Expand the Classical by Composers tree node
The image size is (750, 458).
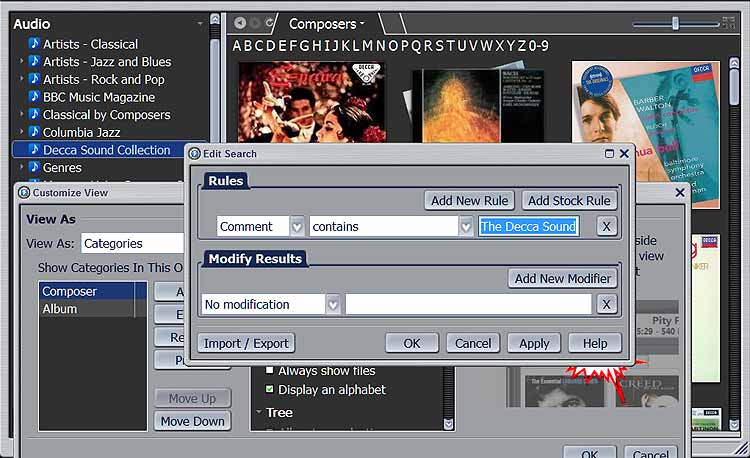[x=21, y=115]
